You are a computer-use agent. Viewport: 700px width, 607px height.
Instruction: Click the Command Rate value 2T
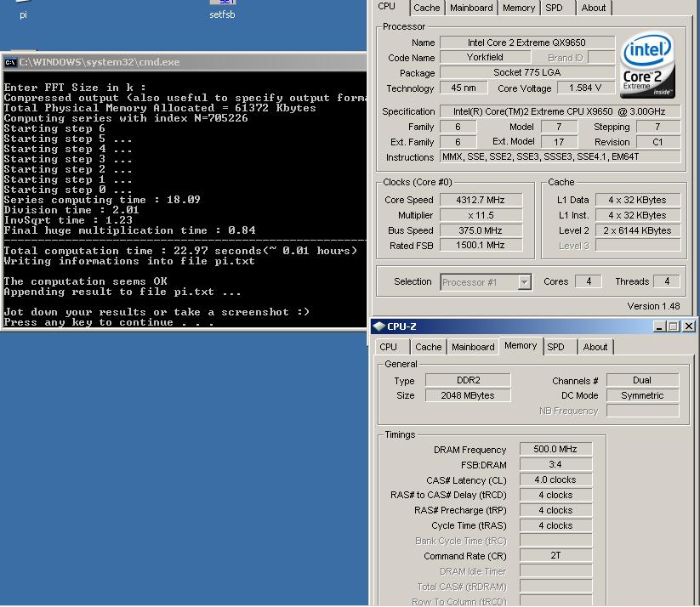555,556
